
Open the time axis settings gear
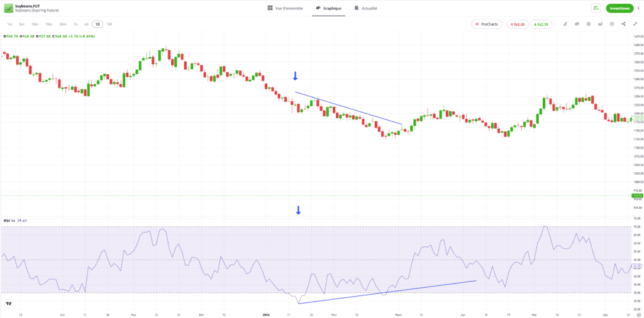[639, 314]
